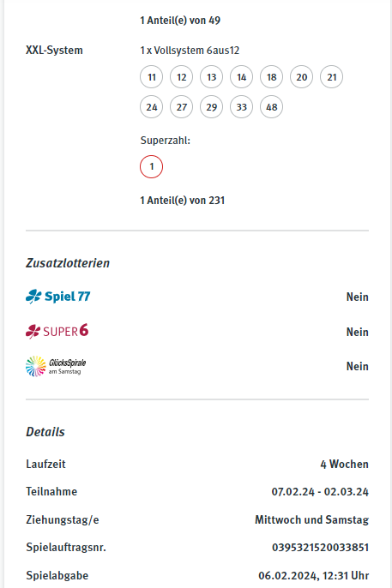Click number ball 29
The height and width of the screenshot is (588, 392).
(212, 107)
